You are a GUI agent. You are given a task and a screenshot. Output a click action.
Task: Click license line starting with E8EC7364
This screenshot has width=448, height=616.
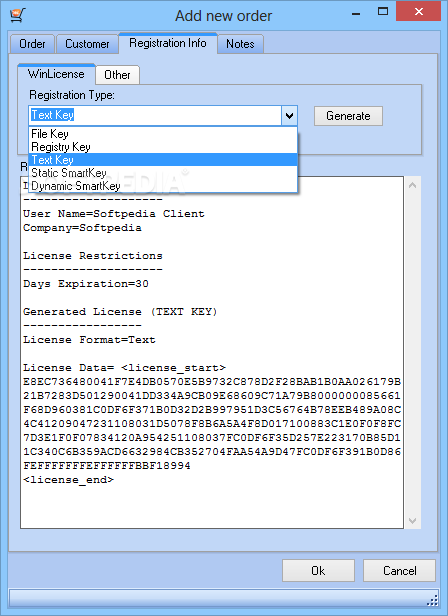[x=212, y=382]
